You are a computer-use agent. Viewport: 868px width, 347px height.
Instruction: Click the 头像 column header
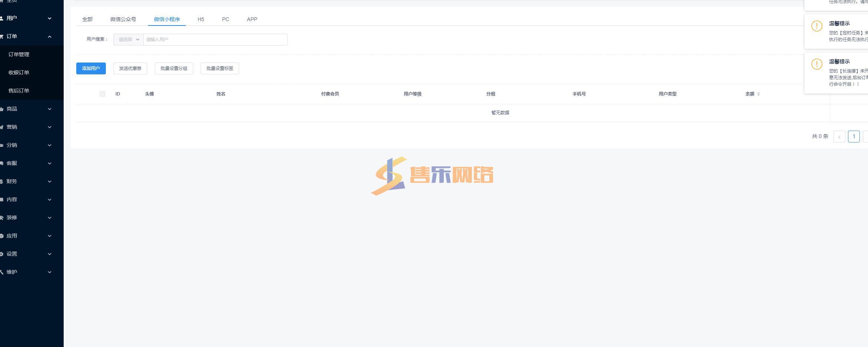click(x=150, y=94)
